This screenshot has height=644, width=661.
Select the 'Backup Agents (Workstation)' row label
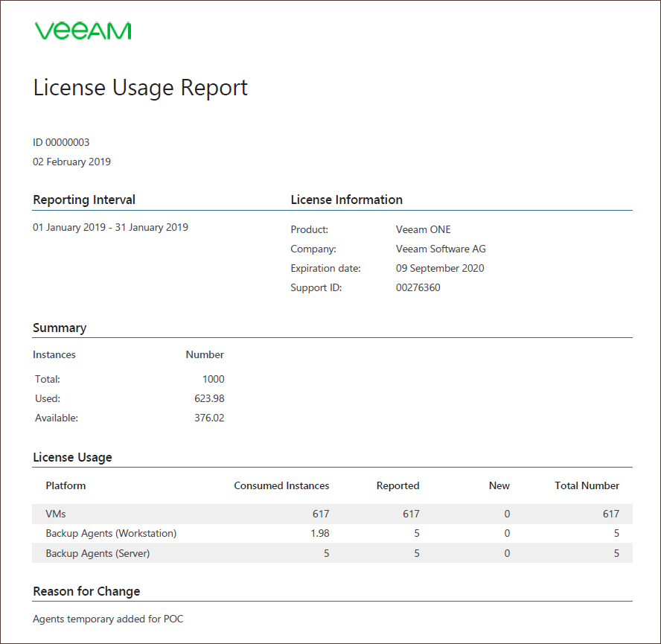click(111, 534)
